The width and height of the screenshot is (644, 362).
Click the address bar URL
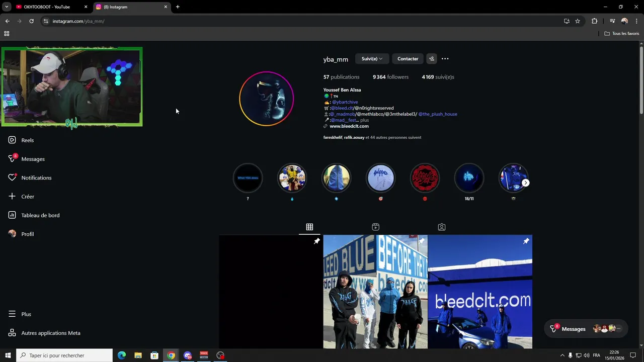pos(78,21)
